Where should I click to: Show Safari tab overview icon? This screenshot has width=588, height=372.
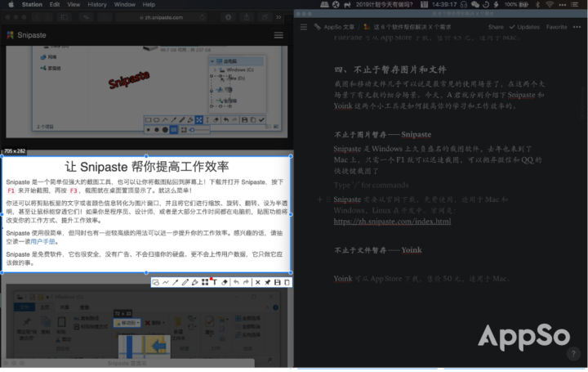[x=265, y=17]
